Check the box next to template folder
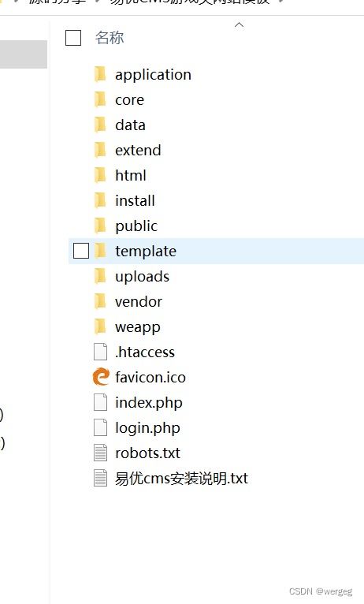Screen dimensions: 364x604 point(81,251)
